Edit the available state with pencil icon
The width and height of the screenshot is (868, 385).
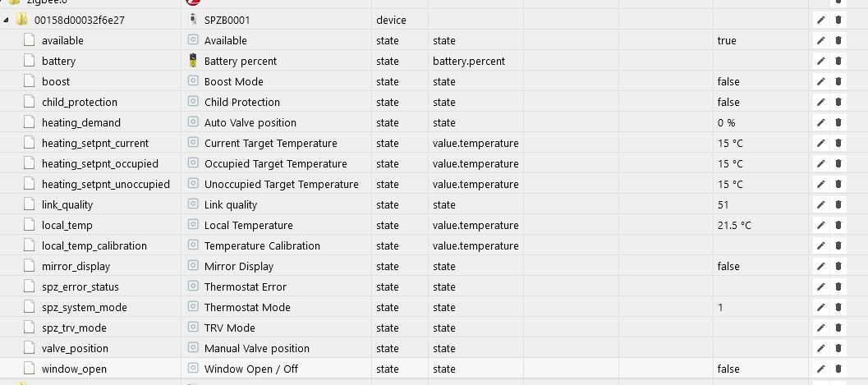(821, 40)
